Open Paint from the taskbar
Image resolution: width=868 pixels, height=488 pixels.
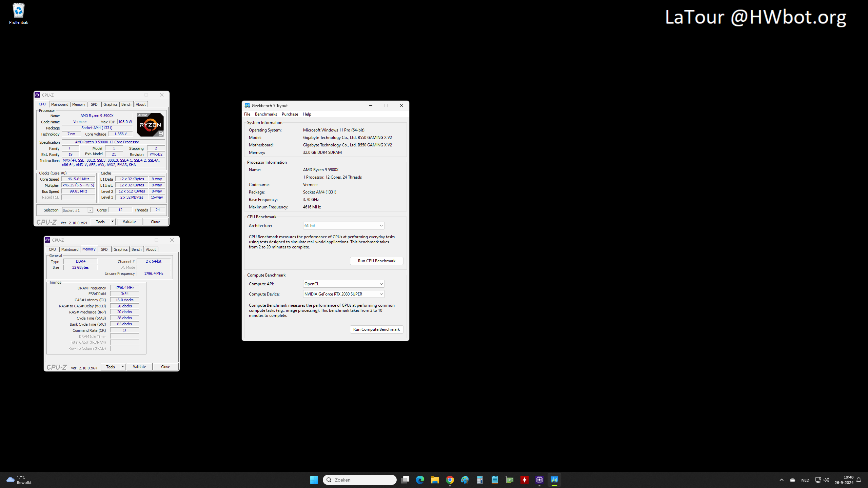pos(465,480)
